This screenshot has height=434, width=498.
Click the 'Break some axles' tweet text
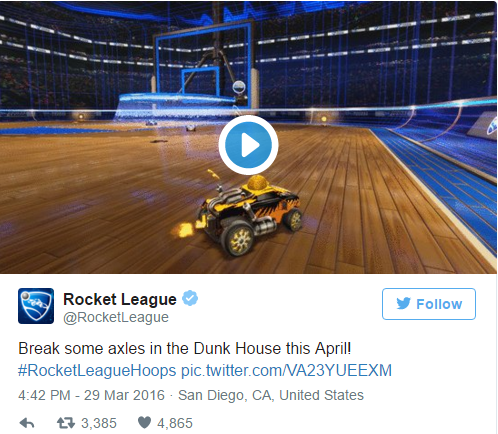click(185, 349)
